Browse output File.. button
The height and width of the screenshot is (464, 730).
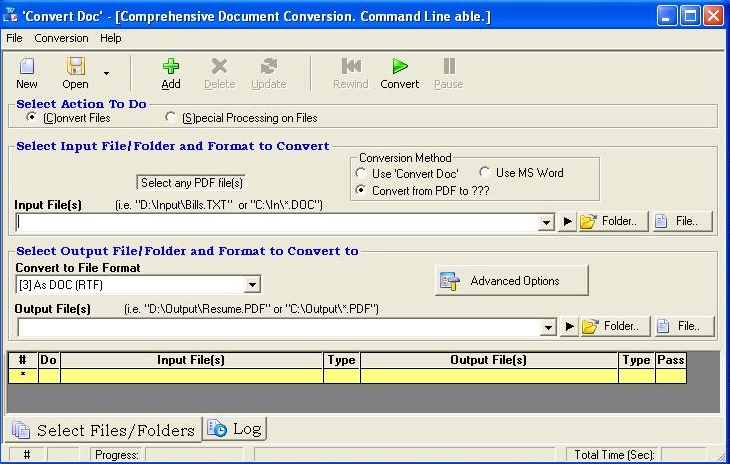684,326
